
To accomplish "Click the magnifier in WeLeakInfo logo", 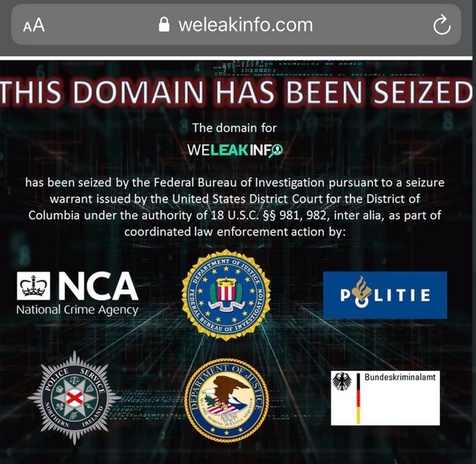I will [276, 150].
